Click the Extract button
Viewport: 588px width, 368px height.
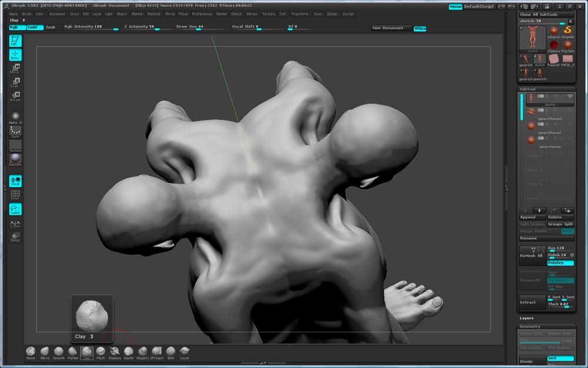(532, 302)
